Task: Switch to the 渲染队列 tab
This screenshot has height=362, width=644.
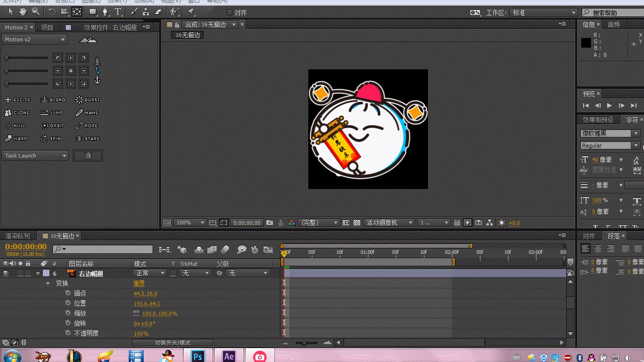Action: tap(17, 236)
